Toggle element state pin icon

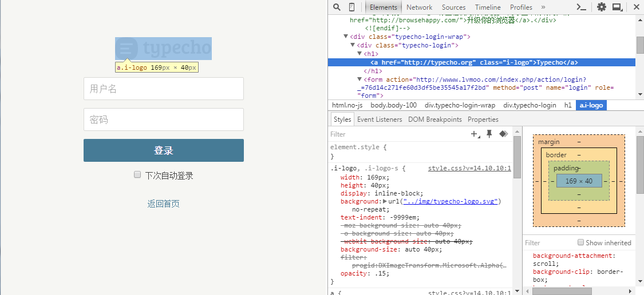point(489,134)
